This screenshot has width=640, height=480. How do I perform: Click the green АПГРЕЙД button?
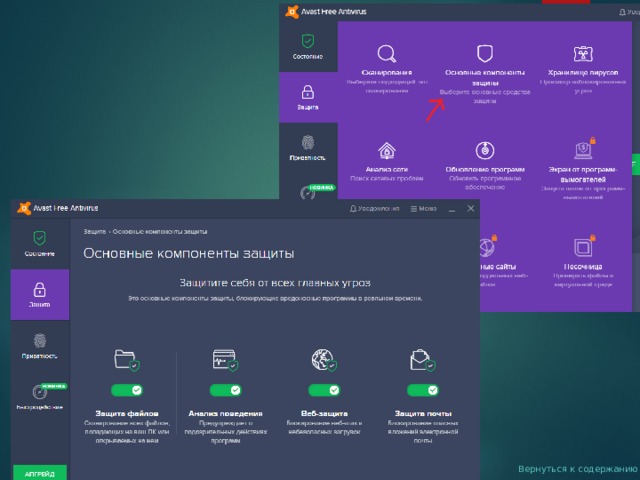coord(40,473)
